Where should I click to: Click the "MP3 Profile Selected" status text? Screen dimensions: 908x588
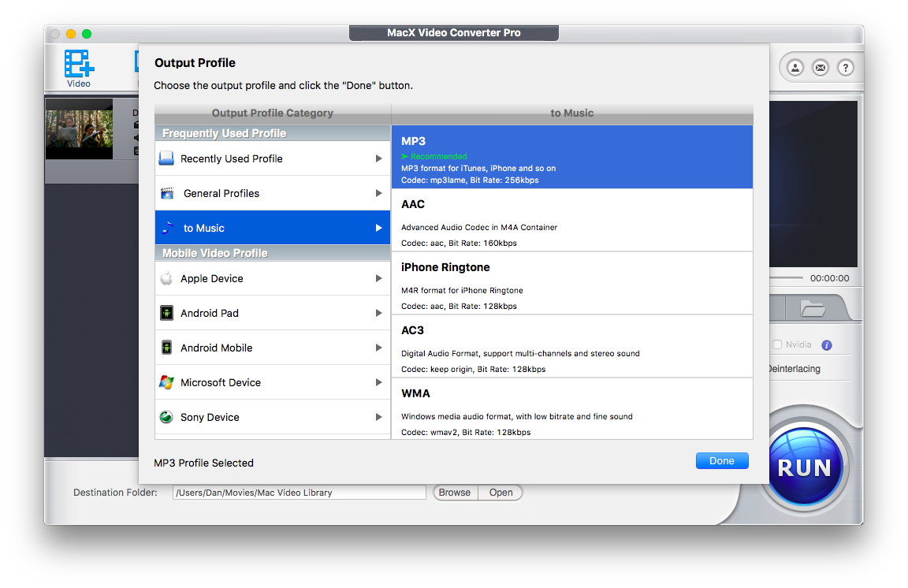coord(204,463)
